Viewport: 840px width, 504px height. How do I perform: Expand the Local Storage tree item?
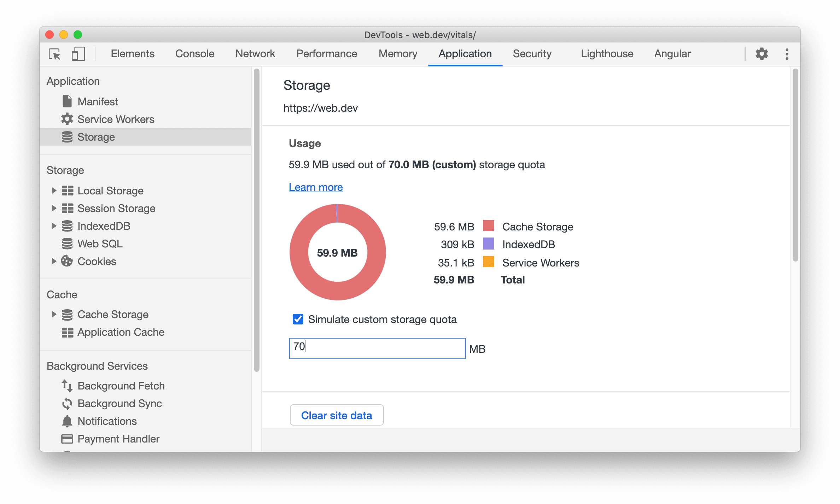53,191
